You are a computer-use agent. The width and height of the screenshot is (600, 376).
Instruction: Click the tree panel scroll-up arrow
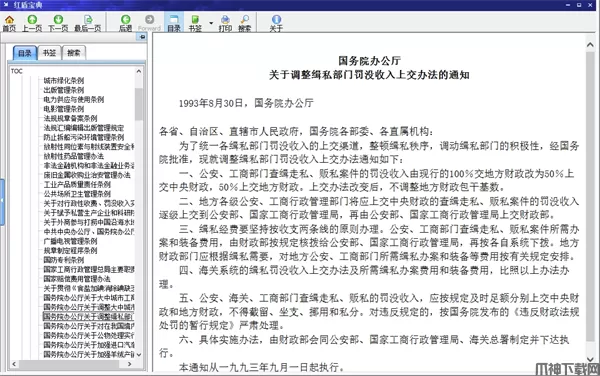[x=139, y=71]
